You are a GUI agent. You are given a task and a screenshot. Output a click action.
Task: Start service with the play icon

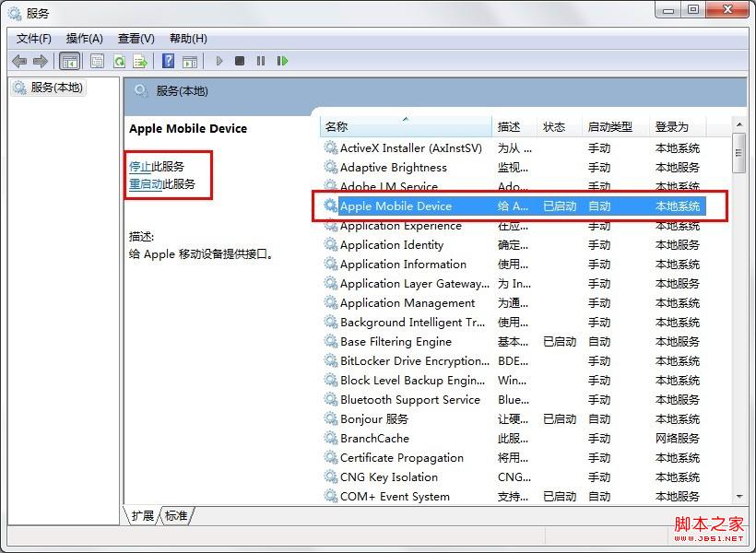[219, 61]
